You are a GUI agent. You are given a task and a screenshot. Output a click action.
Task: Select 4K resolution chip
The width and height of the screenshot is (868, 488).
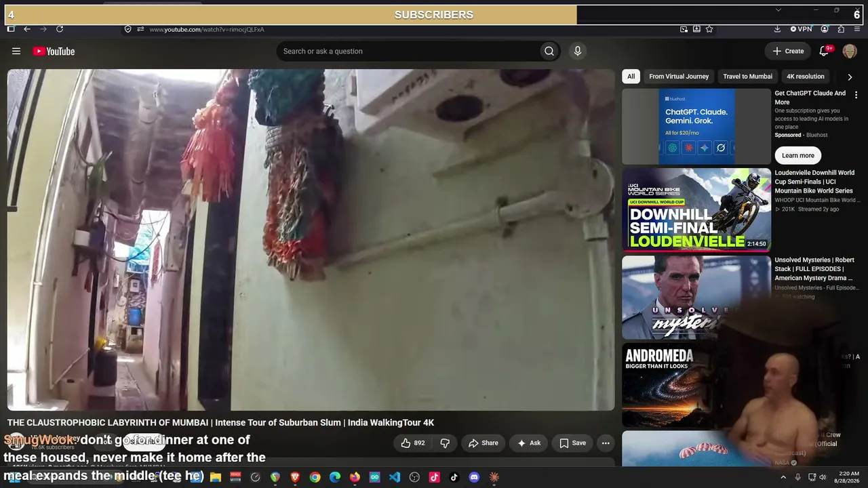pyautogui.click(x=806, y=77)
